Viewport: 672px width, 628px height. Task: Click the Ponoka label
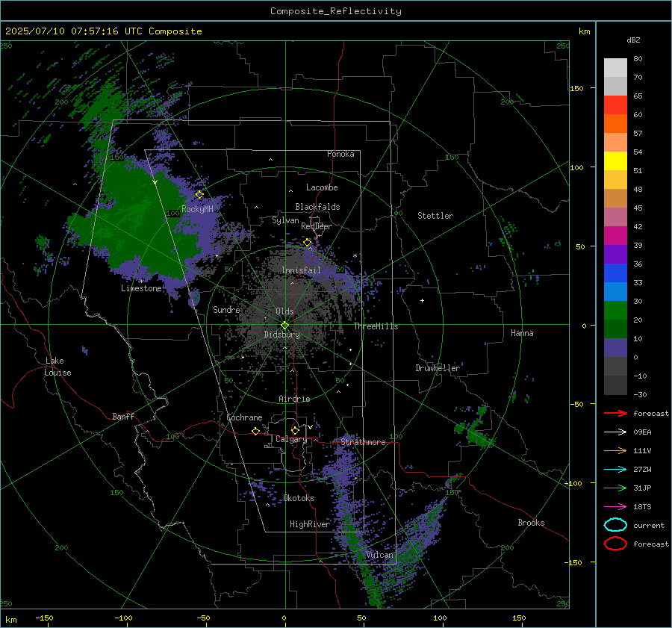coord(340,154)
